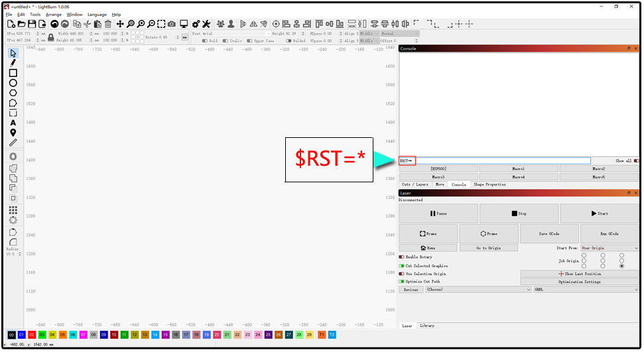
Task: Click the Save GCode button
Action: coord(549,234)
